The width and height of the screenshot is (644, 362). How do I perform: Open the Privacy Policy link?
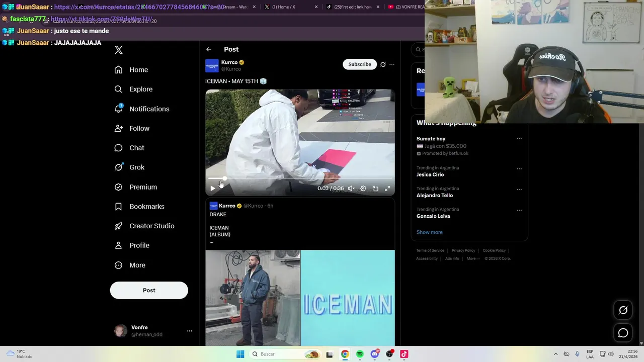click(x=463, y=250)
